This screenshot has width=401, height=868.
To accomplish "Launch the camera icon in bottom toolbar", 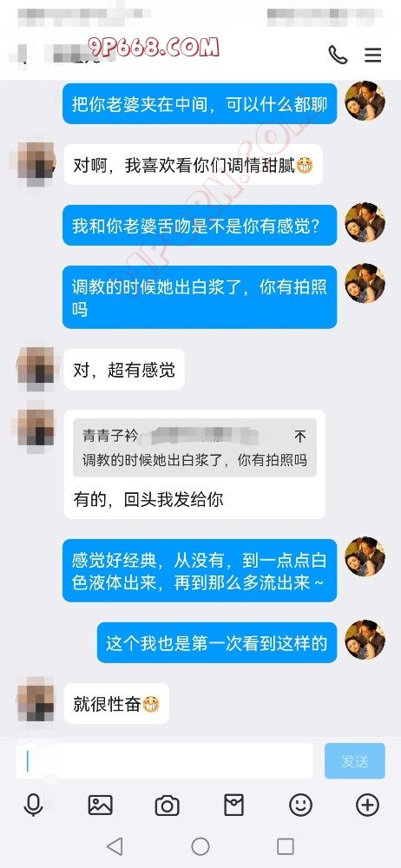I will pyautogui.click(x=168, y=806).
